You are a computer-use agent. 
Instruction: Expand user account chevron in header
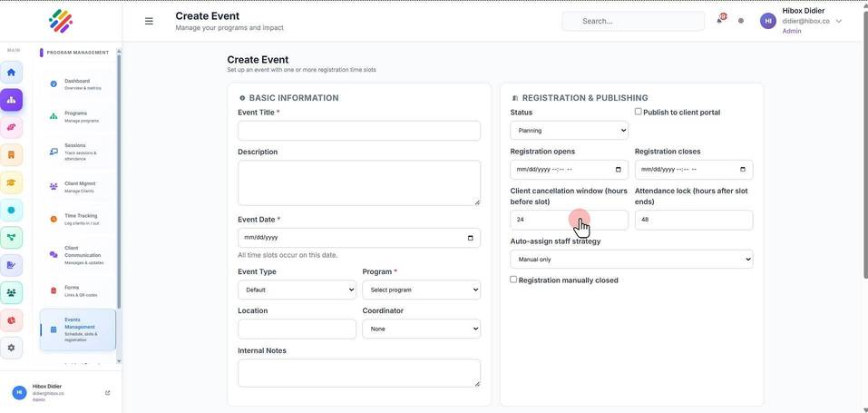pyautogui.click(x=839, y=21)
